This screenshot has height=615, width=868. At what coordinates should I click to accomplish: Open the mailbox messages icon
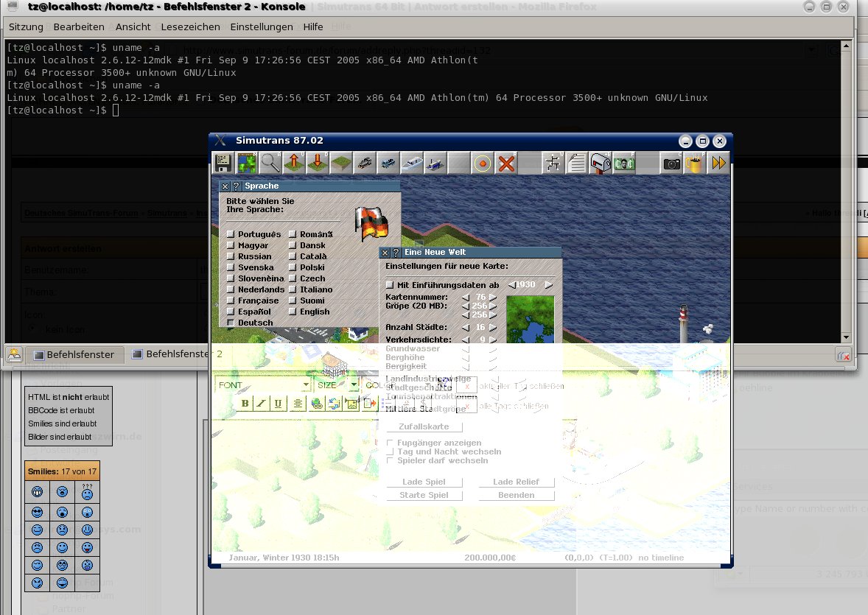601,164
